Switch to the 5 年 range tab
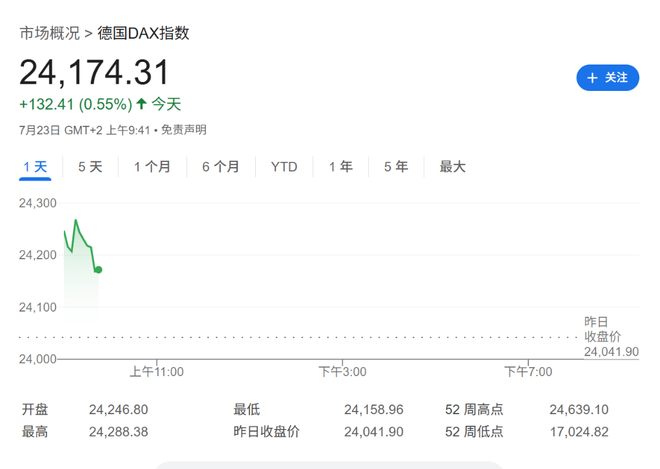This screenshot has height=469, width=660. coord(396,167)
